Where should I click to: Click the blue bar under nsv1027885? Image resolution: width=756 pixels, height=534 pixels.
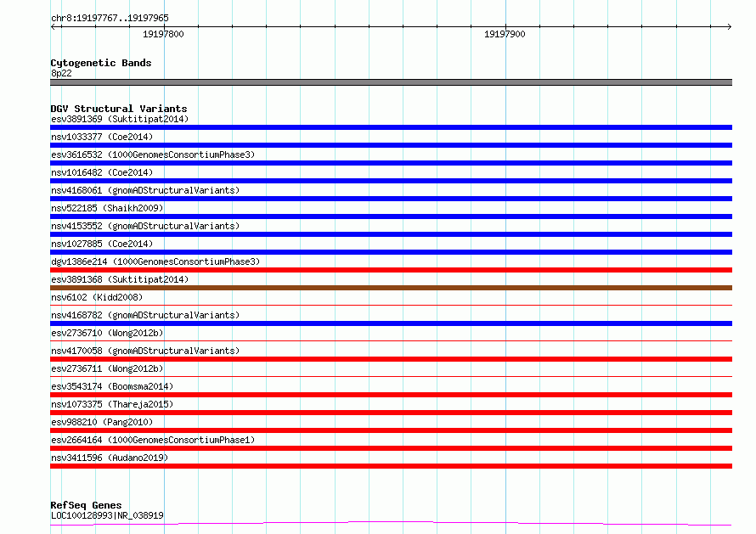[391, 252]
